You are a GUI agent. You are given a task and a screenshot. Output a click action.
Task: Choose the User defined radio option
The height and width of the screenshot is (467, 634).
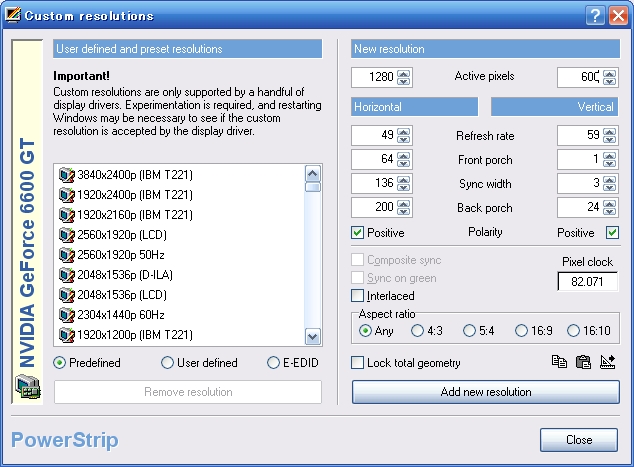[167, 363]
